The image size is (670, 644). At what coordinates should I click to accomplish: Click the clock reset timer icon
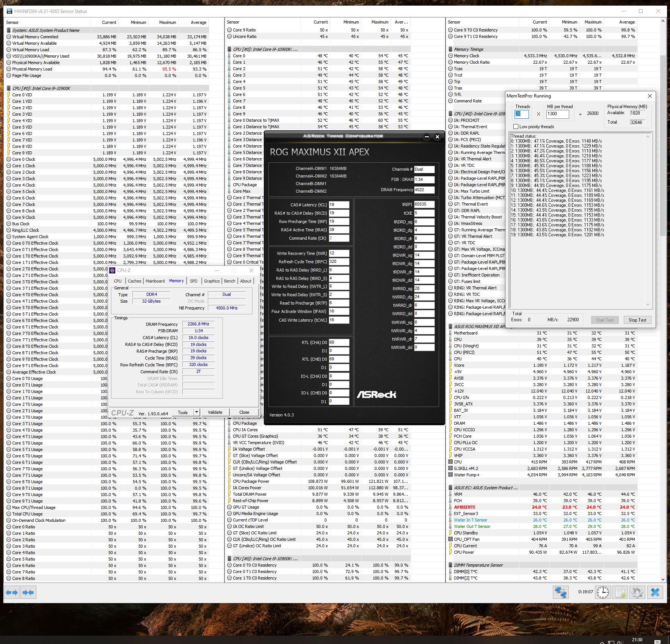click(603, 592)
